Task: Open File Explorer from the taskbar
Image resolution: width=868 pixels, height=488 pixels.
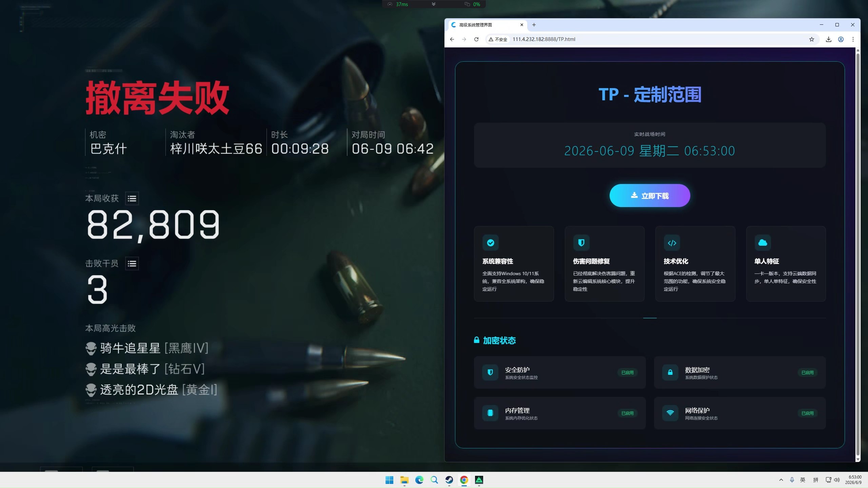Action: (404, 480)
